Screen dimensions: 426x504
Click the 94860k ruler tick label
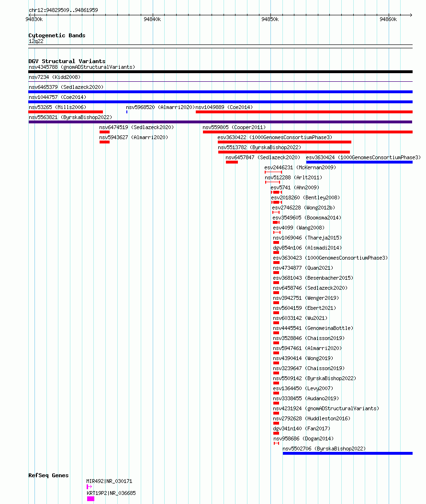pos(388,19)
